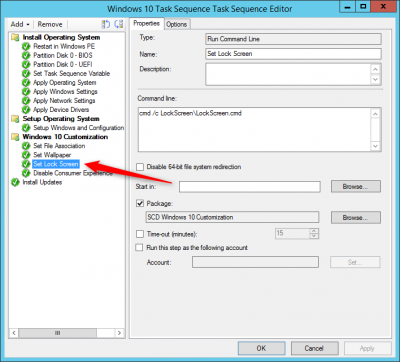Click green check icon beside Setup Windows and Configuration
400x362 pixels.
pos(26,128)
